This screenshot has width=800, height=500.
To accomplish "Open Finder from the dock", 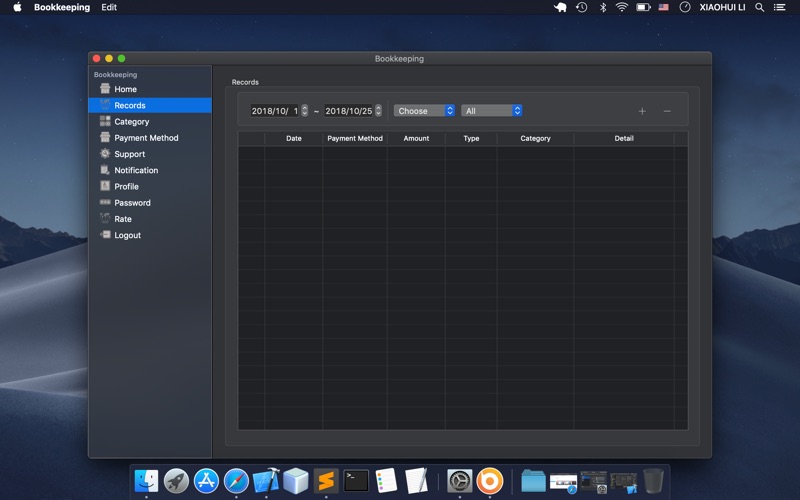I will 146,481.
